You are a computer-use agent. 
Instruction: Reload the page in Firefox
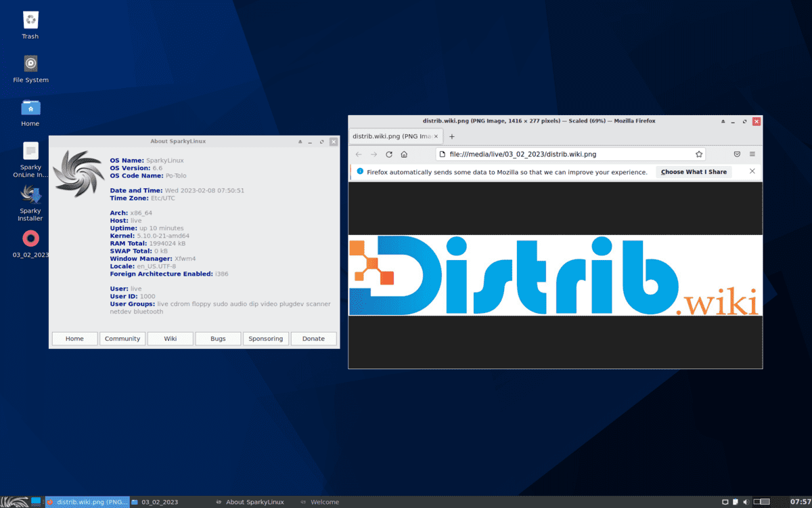click(389, 154)
